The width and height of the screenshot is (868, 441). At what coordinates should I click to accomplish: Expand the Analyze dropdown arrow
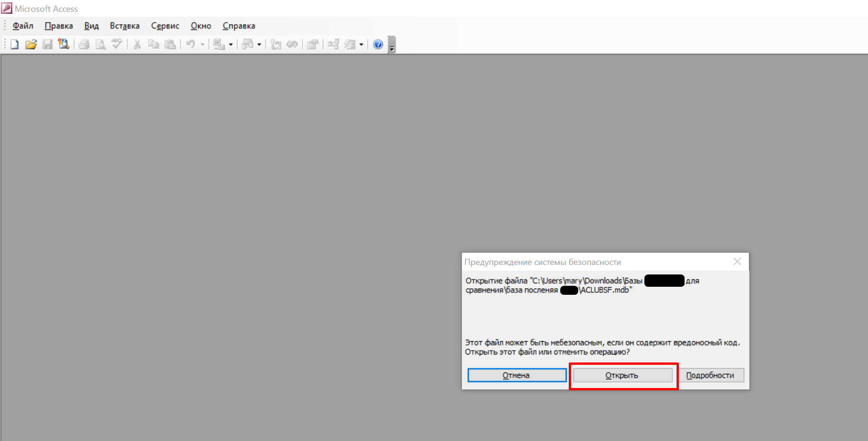[x=259, y=44]
